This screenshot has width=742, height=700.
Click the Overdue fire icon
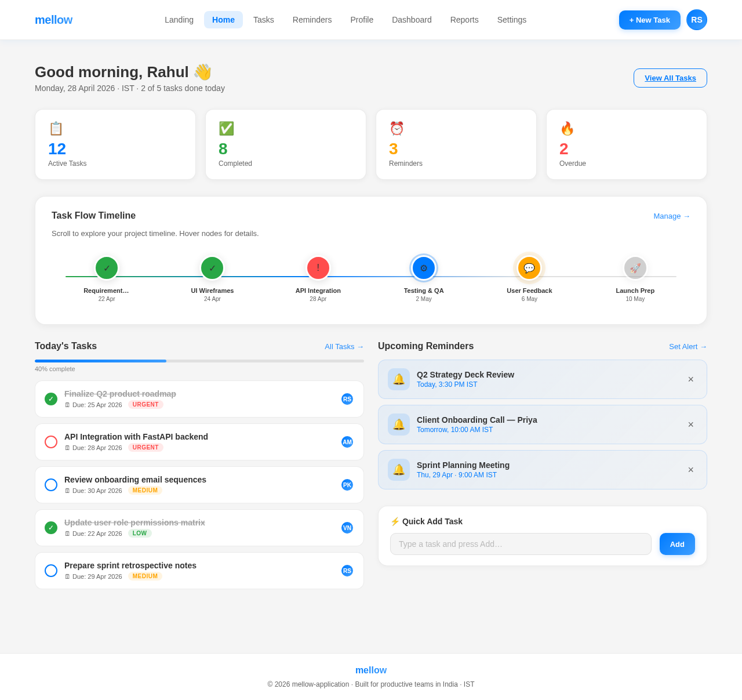(x=567, y=128)
